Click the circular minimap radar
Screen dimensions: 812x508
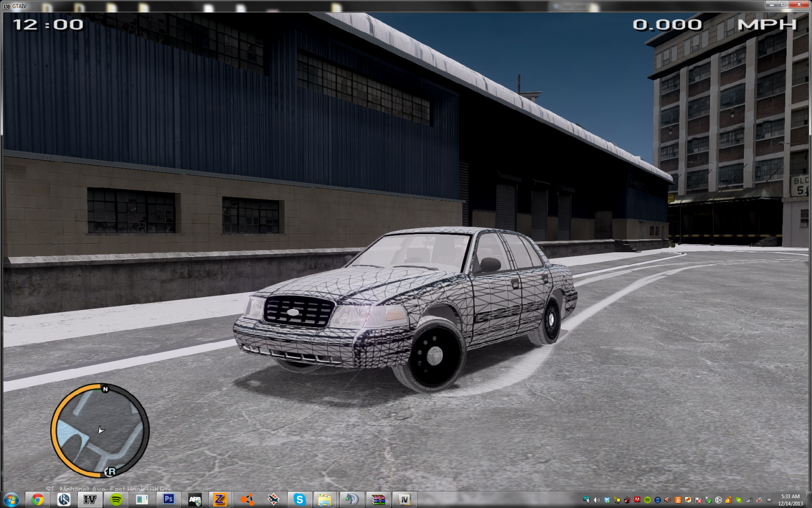(99, 430)
